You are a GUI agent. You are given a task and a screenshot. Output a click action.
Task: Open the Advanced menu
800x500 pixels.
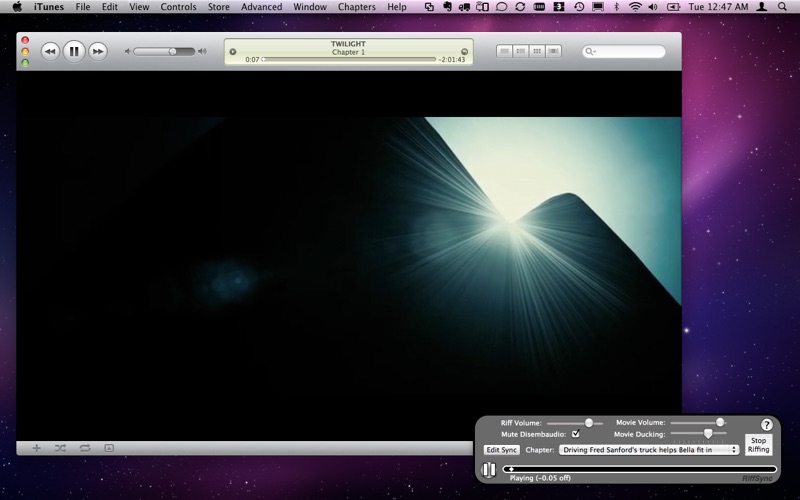(x=262, y=7)
